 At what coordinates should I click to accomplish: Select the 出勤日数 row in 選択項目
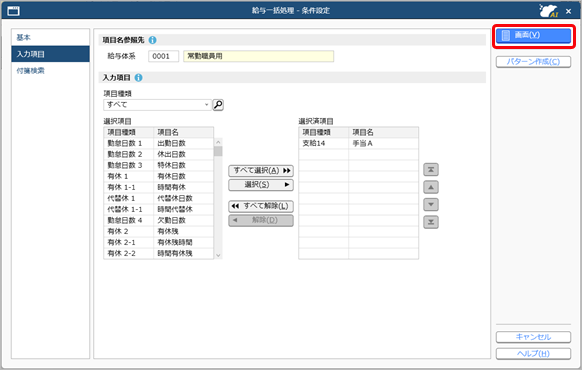(x=158, y=143)
